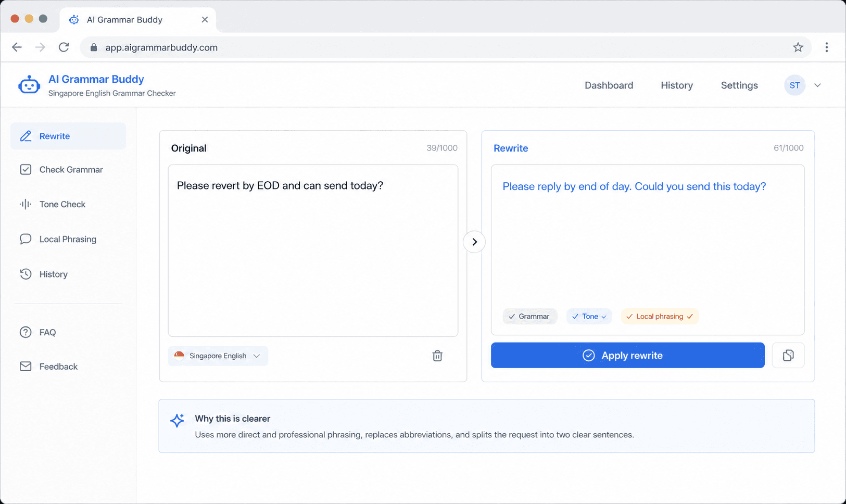
Task: Select the AI Grammar Buddy browser tab
Action: [138, 20]
